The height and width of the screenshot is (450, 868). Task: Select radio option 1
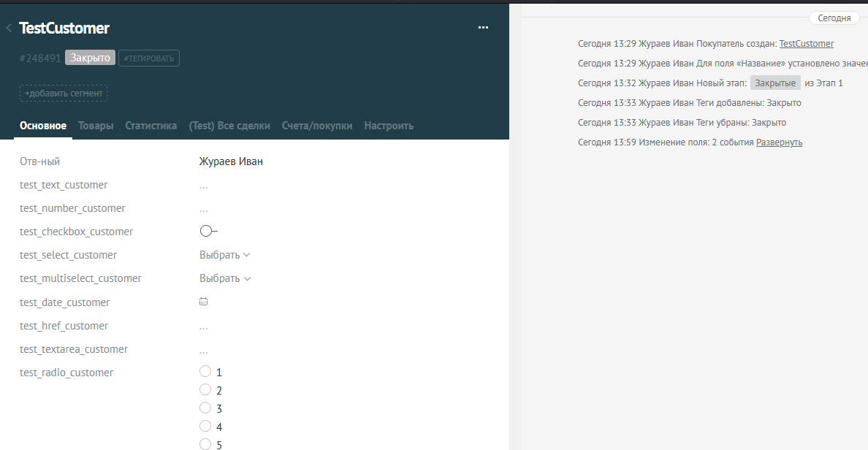tap(205, 371)
